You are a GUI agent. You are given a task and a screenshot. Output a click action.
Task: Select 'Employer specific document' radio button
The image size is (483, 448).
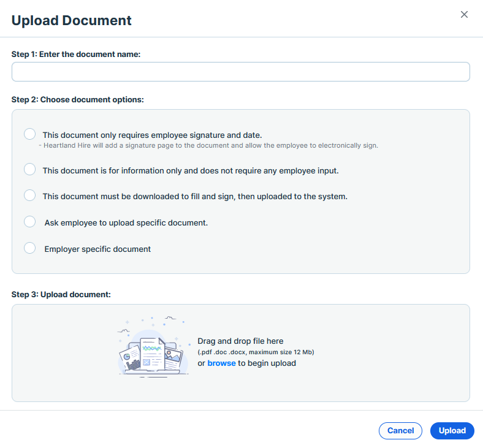pyautogui.click(x=30, y=248)
